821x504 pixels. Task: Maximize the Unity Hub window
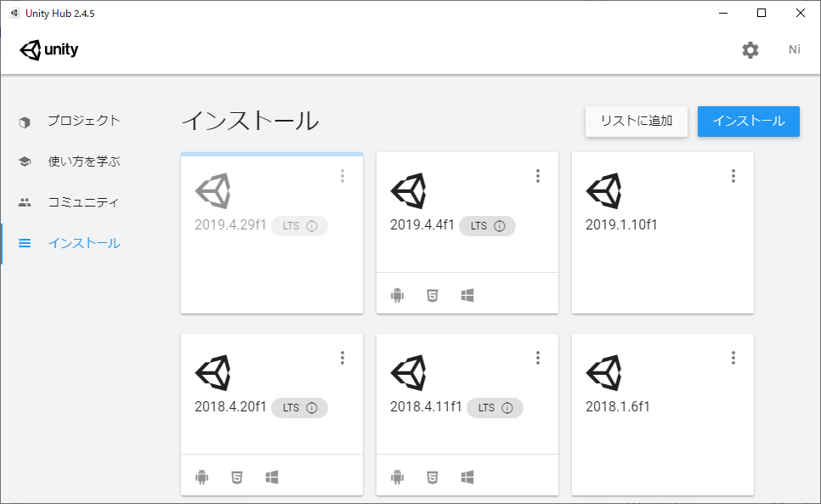[x=762, y=13]
